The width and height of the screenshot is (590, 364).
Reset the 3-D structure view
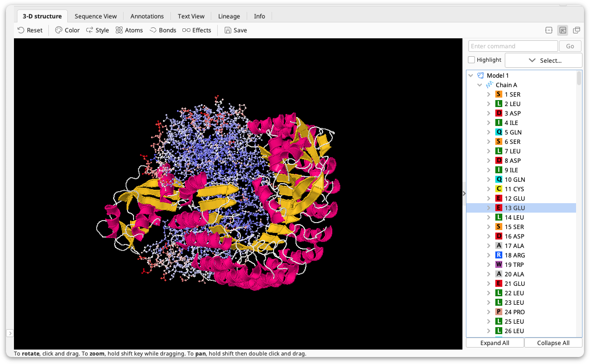click(30, 30)
